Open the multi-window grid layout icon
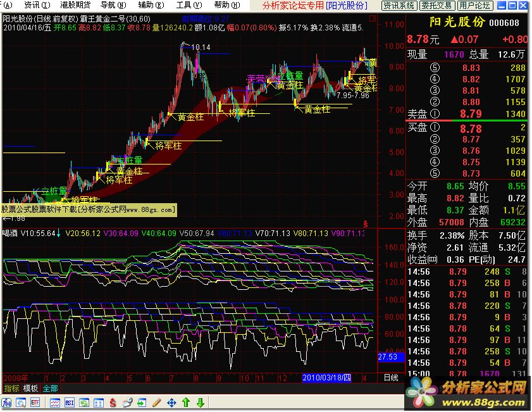This screenshot has width=532, height=412. (99, 403)
